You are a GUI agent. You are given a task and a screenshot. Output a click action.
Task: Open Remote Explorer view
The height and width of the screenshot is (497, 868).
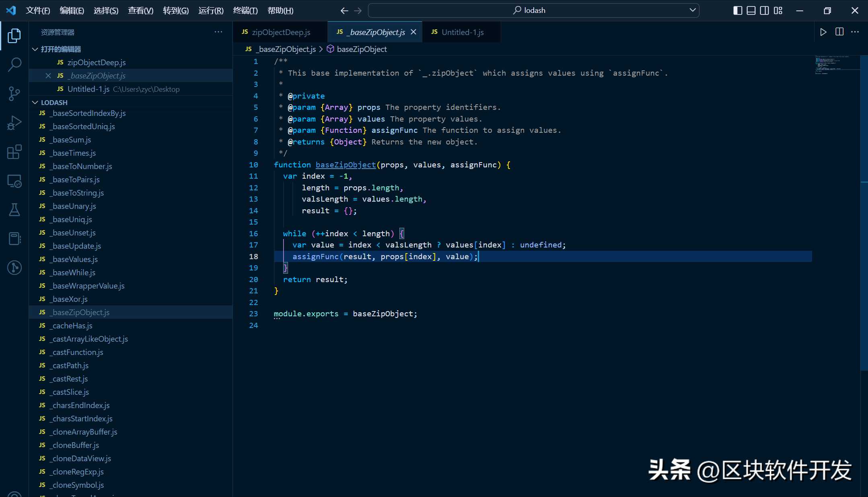(14, 181)
